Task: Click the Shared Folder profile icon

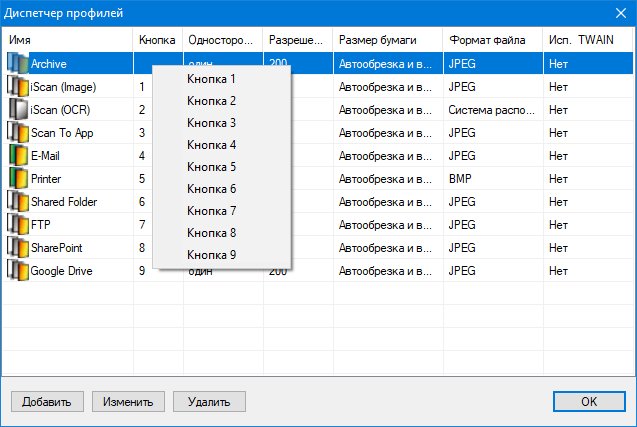Action: 18,201
